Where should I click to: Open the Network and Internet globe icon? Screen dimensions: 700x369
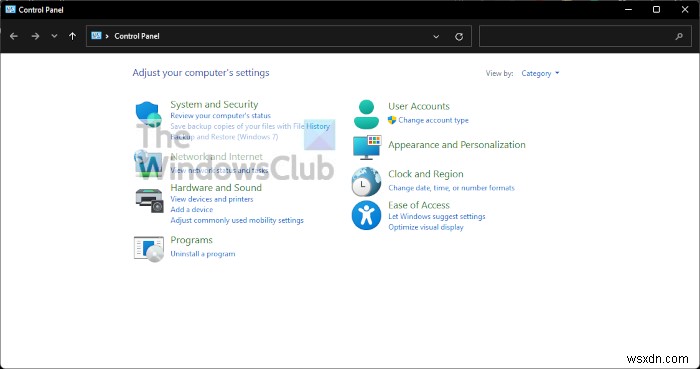click(148, 164)
